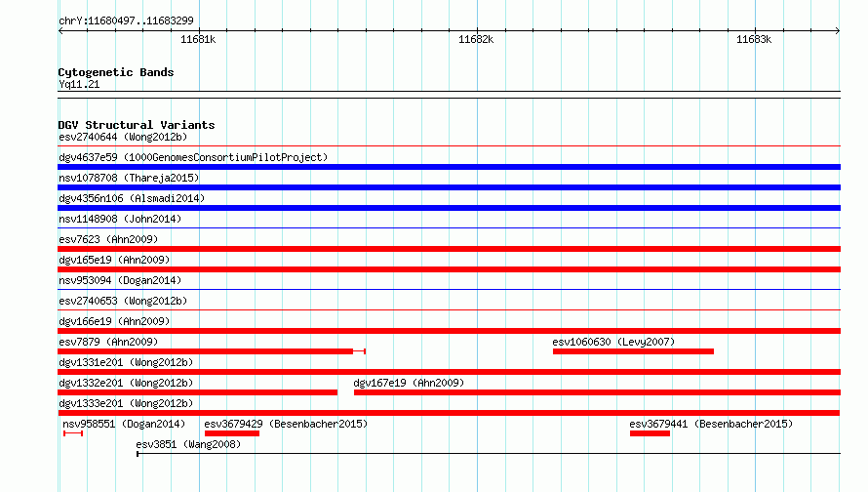Select the thin blue line under nsv953094
868x492 pixels.
pos(449,290)
